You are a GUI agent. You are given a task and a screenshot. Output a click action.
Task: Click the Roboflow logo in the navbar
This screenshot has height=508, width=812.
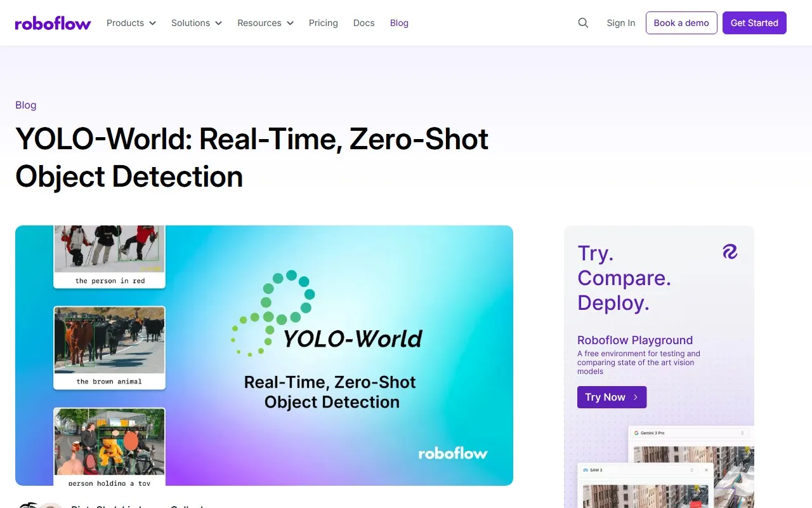point(53,23)
